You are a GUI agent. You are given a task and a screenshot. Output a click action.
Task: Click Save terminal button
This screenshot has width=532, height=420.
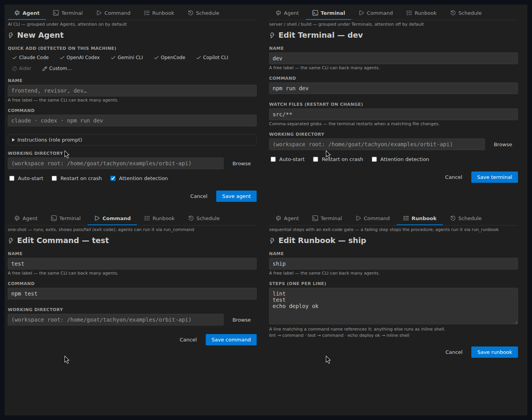click(495, 177)
